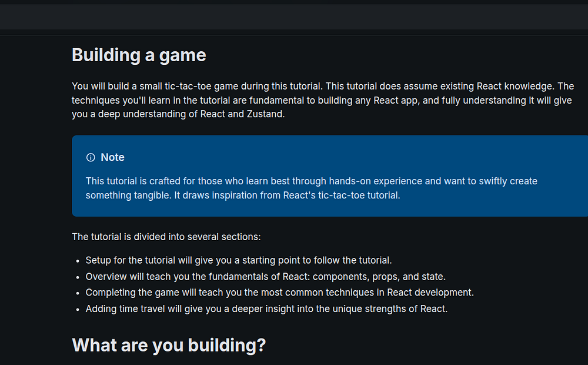Click the "Note" callout title

[112, 157]
